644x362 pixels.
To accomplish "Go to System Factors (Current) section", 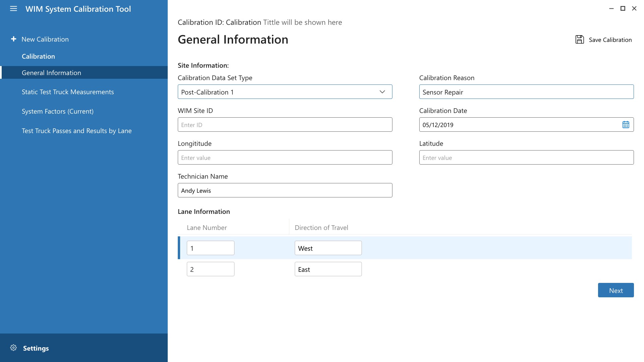I will tap(58, 111).
